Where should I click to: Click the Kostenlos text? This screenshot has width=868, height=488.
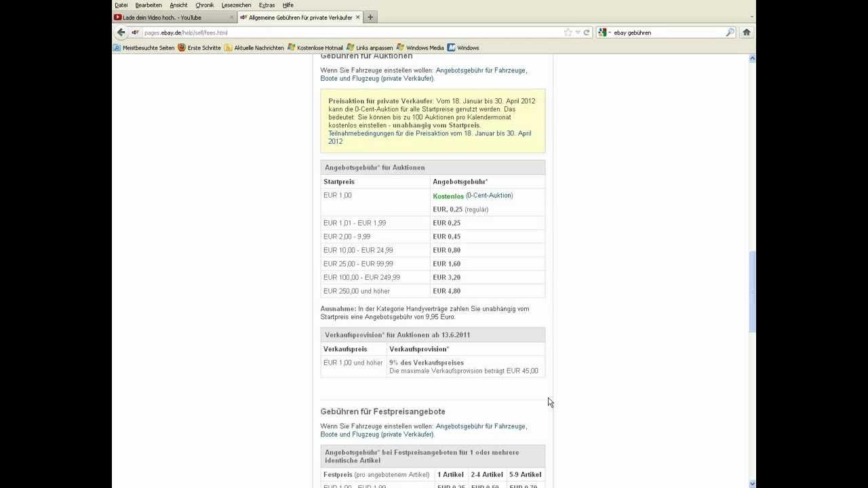coord(448,196)
